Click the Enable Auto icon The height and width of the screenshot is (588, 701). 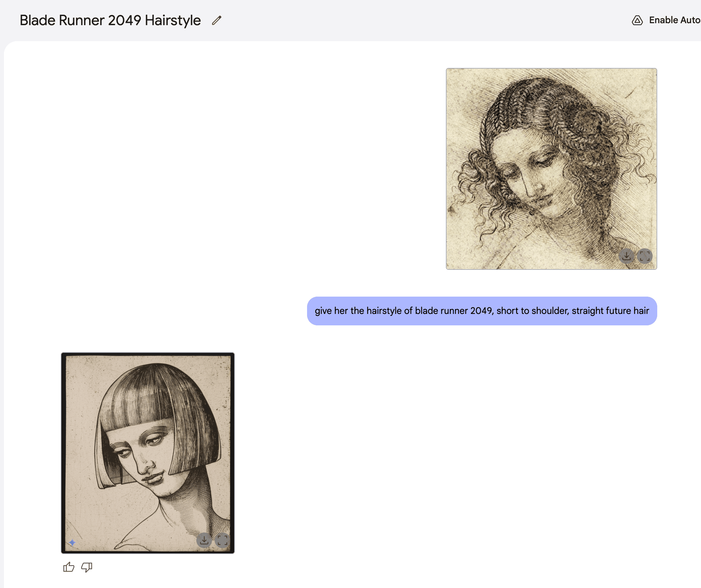(637, 20)
